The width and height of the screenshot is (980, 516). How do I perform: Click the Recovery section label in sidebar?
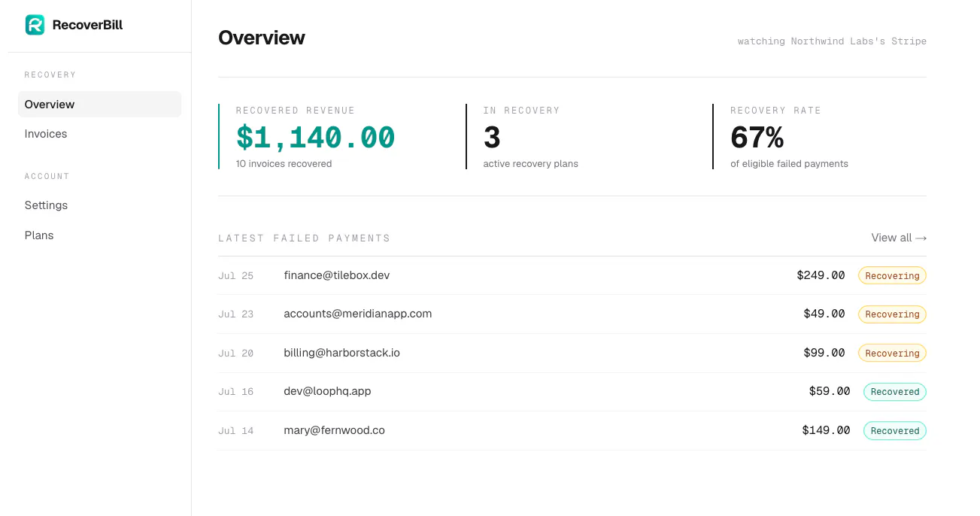(x=50, y=75)
